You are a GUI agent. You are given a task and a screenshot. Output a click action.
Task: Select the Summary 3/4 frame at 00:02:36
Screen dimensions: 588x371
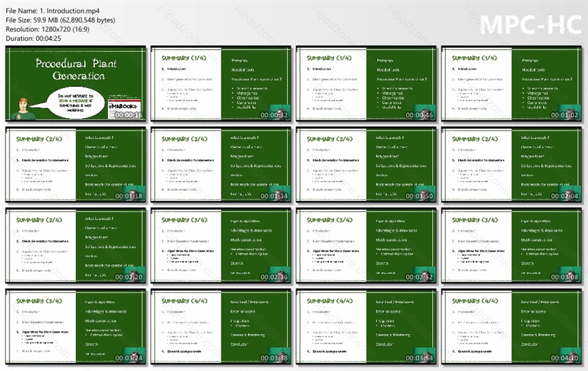pyautogui.click(x=221, y=246)
